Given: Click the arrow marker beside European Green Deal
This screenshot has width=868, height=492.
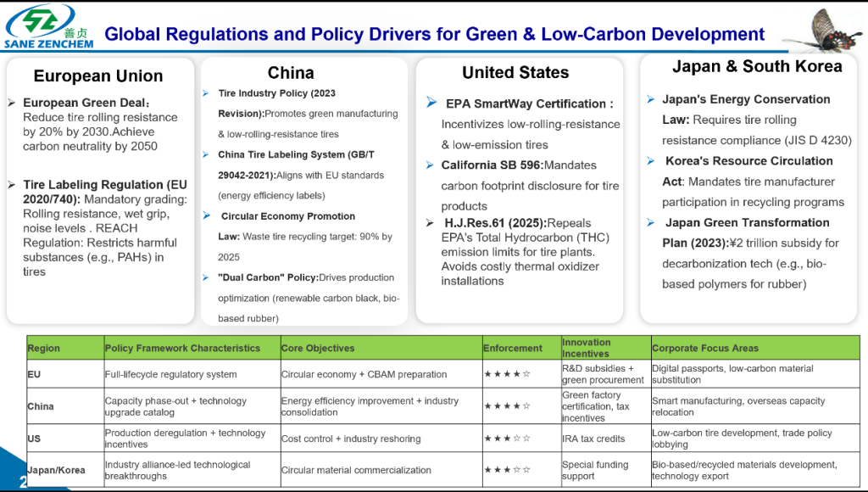Looking at the screenshot, I should (x=12, y=102).
